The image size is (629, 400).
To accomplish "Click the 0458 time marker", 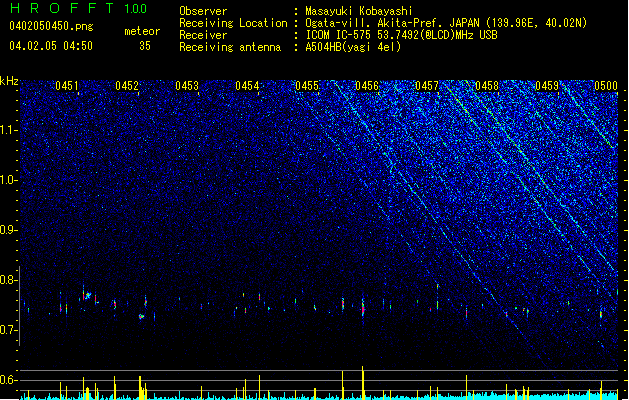I will click(487, 86).
